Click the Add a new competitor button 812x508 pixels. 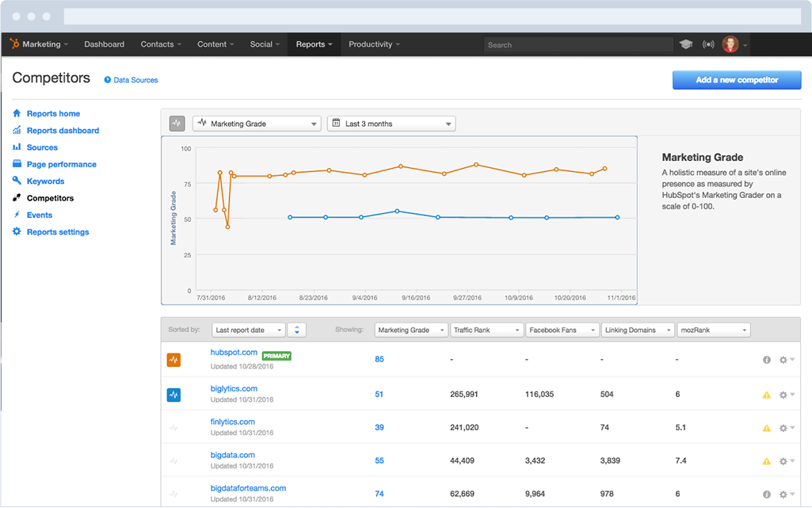tap(736, 79)
